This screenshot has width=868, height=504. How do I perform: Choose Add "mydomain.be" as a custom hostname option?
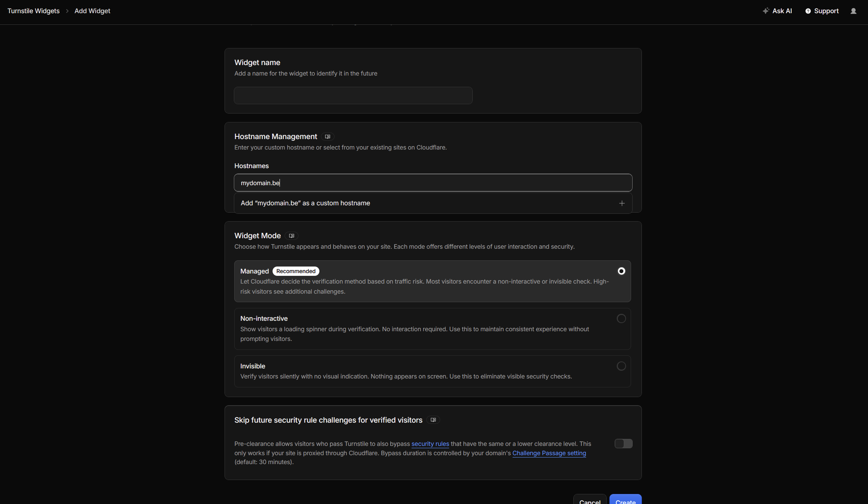[x=433, y=203]
